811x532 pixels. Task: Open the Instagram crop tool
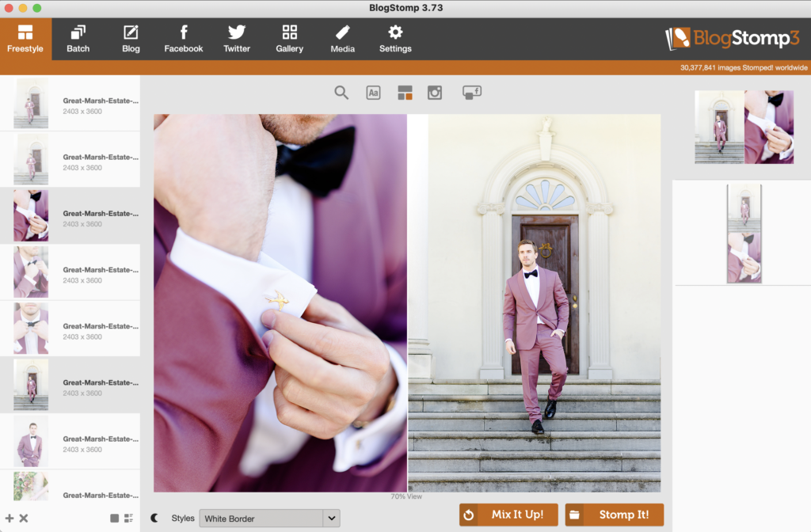[x=434, y=93]
